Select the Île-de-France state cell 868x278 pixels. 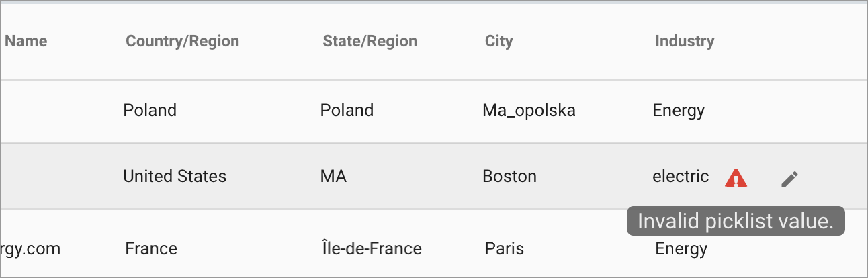pos(371,249)
